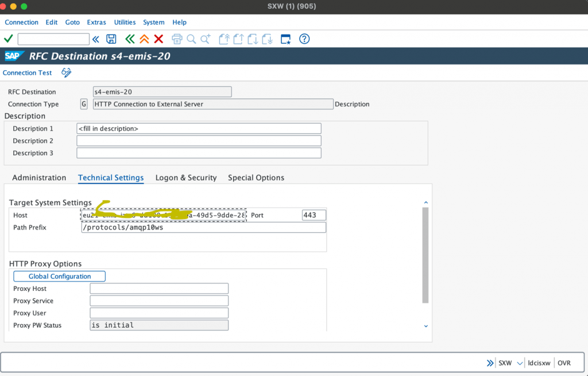Click the Target System Settings heading
This screenshot has height=376, width=588.
pyautogui.click(x=51, y=203)
